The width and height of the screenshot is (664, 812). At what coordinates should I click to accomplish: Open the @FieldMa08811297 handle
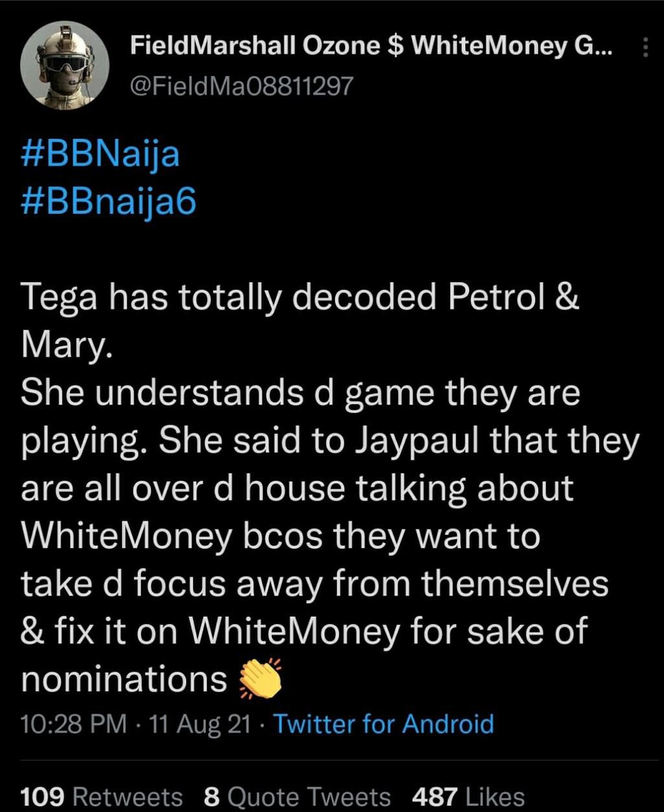[241, 84]
